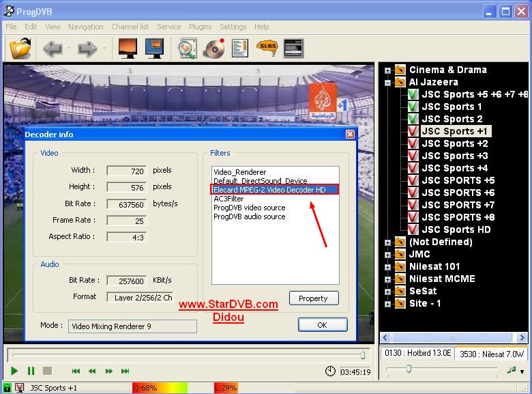Start recording with the disc icon
Screen dimensions: 532x394
point(214,48)
